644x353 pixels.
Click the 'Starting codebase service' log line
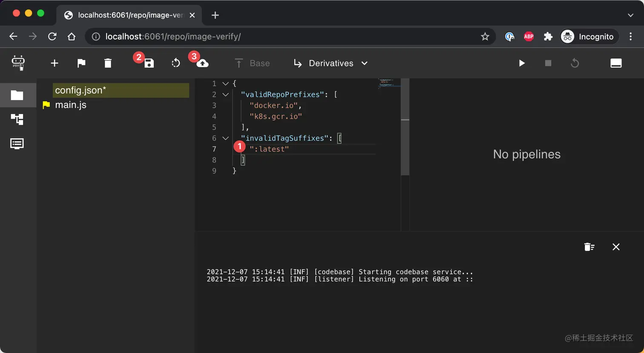coord(340,272)
